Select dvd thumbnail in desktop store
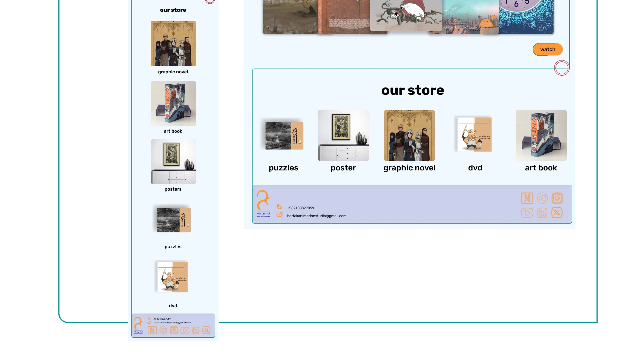This screenshot has height=362, width=644. coord(474,135)
